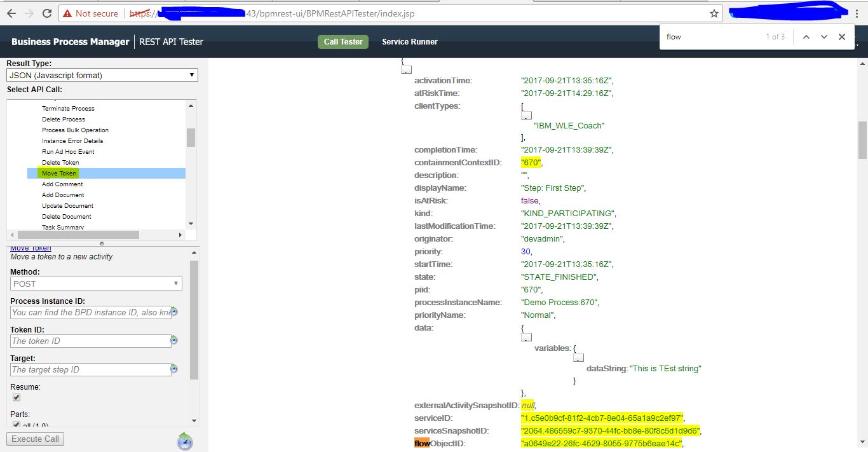Collapse the data variables object in the JSON output

click(578, 357)
